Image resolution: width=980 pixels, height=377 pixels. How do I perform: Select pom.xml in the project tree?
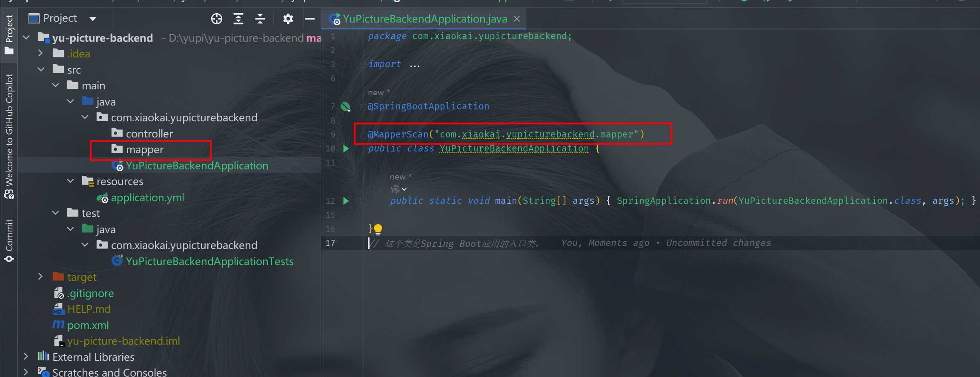coord(88,325)
